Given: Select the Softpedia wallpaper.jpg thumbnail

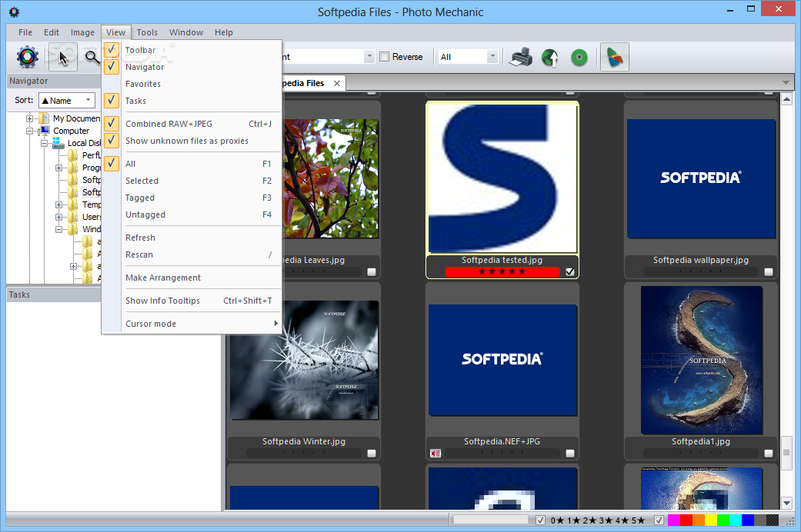Looking at the screenshot, I should click(702, 178).
